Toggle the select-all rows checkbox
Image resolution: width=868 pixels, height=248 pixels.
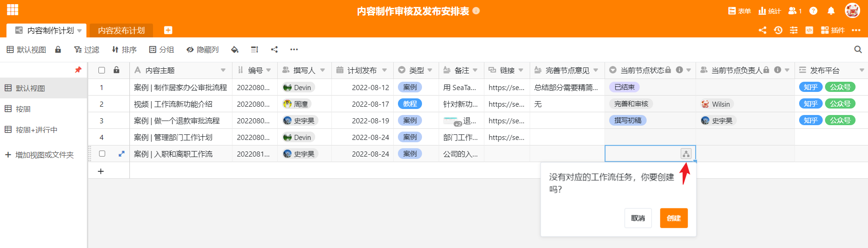pos(102,70)
